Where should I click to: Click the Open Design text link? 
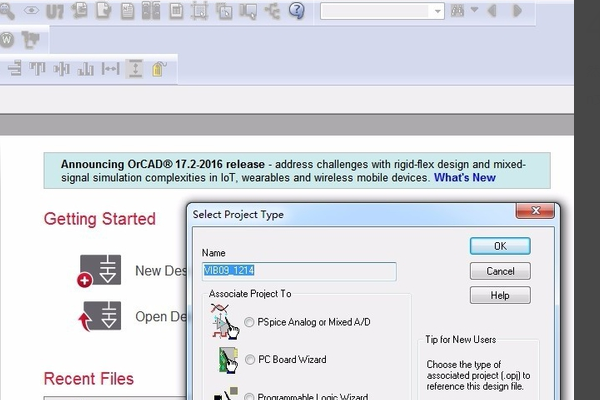tap(161, 317)
